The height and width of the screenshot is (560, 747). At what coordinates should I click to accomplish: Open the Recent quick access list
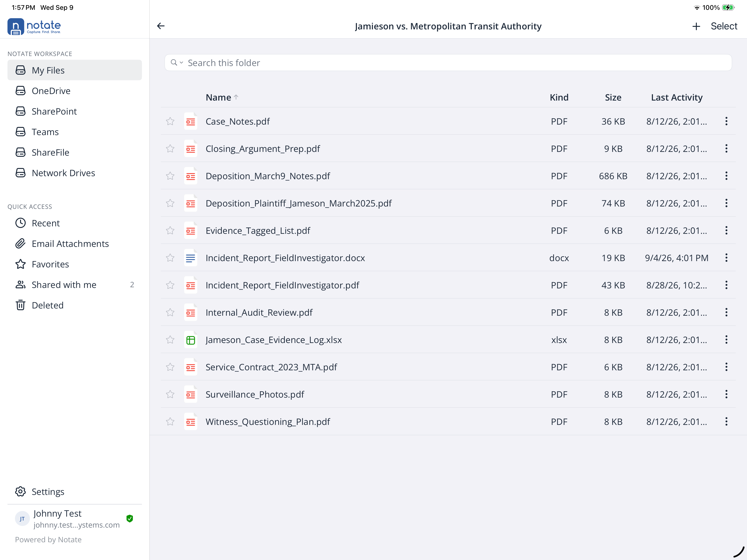[x=75, y=223]
